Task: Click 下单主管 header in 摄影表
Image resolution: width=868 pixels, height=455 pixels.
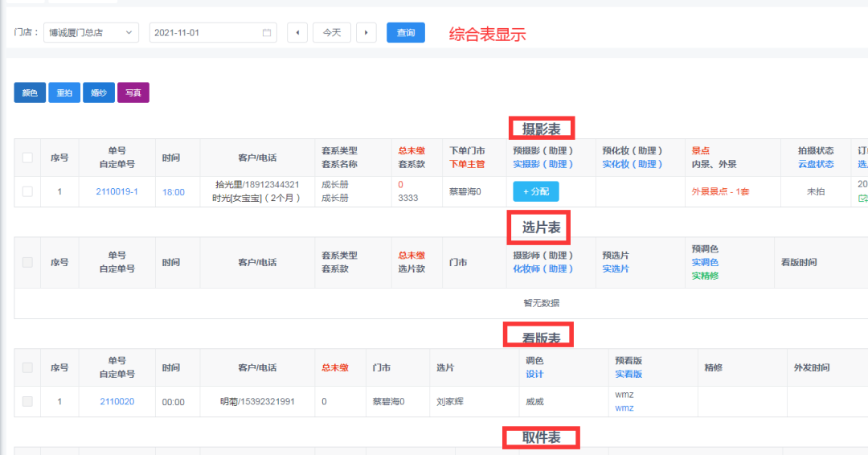Action: pos(467,165)
